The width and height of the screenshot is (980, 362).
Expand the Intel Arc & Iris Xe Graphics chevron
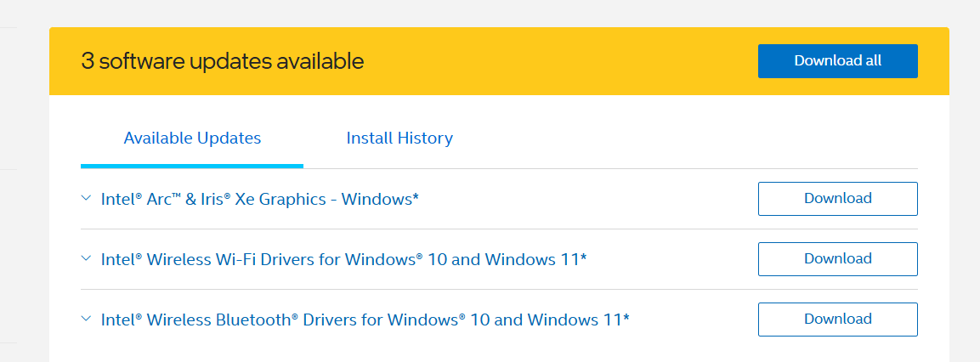tap(86, 198)
